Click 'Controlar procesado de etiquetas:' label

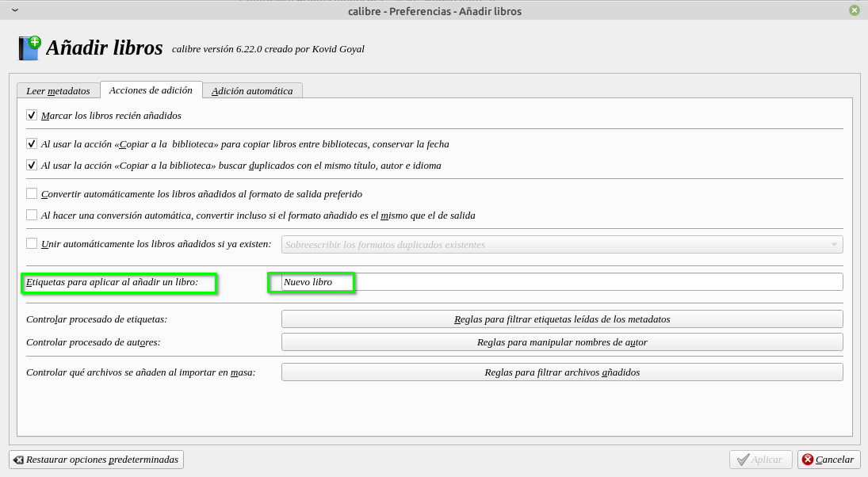tap(97, 319)
